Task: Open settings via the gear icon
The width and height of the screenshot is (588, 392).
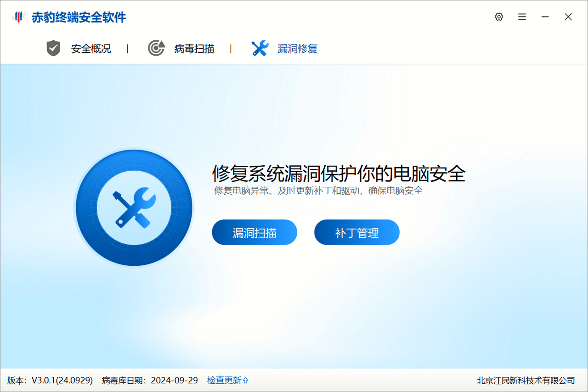Action: (x=498, y=17)
